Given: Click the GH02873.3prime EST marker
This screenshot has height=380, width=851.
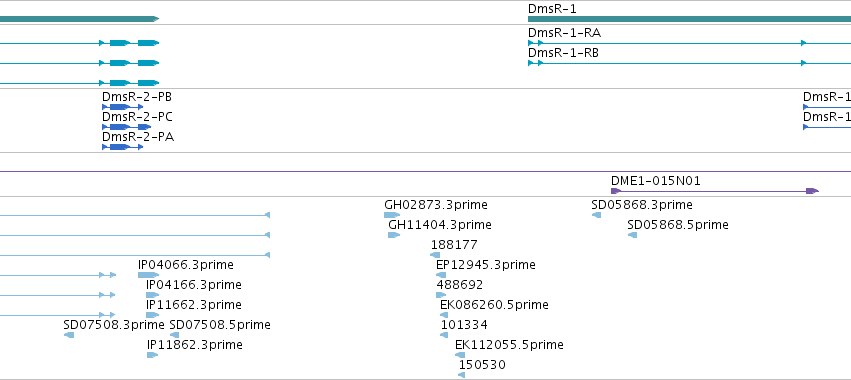Looking at the screenshot, I should [x=392, y=216].
